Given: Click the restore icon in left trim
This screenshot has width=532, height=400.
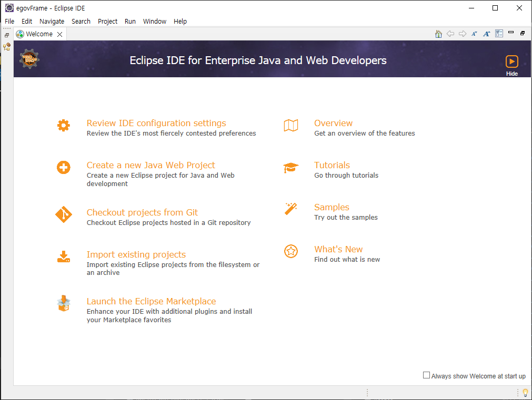Looking at the screenshot, I should point(6,35).
